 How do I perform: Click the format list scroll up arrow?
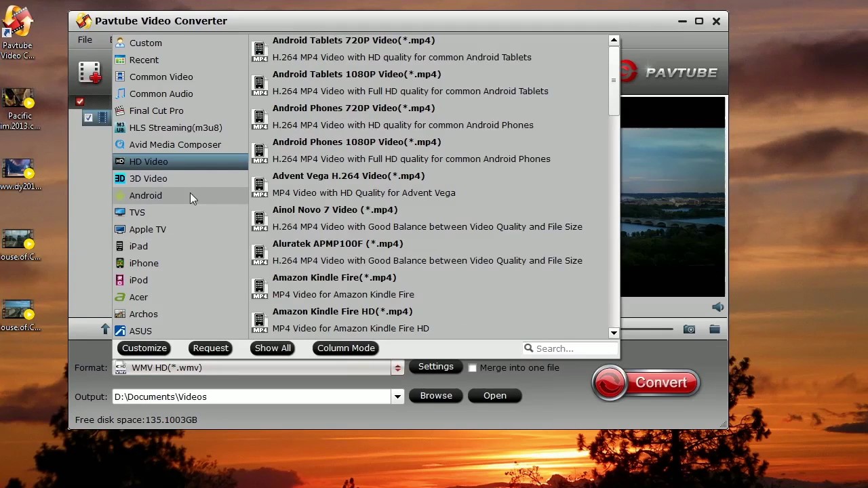[614, 41]
